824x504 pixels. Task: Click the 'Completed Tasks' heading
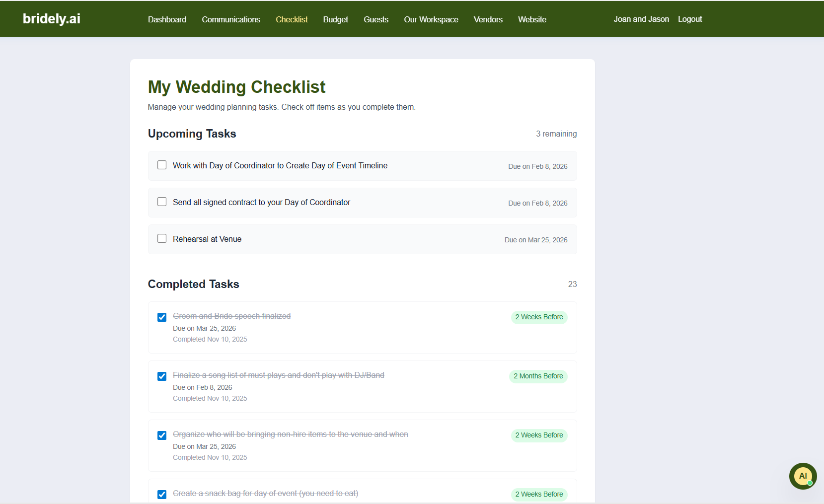194,284
